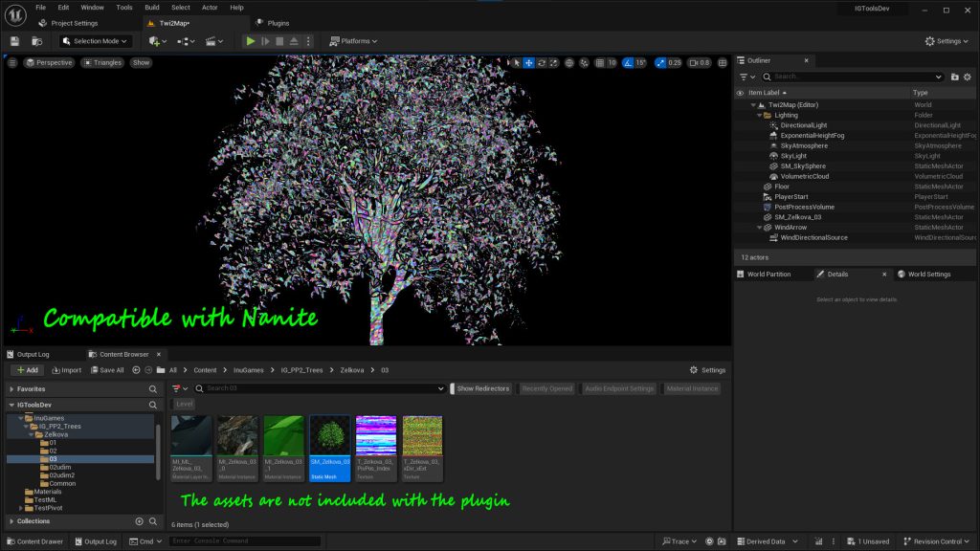Screen dimensions: 980x551
Task: Collapse the Lighting folder in Outliner
Action: pyautogui.click(x=760, y=116)
